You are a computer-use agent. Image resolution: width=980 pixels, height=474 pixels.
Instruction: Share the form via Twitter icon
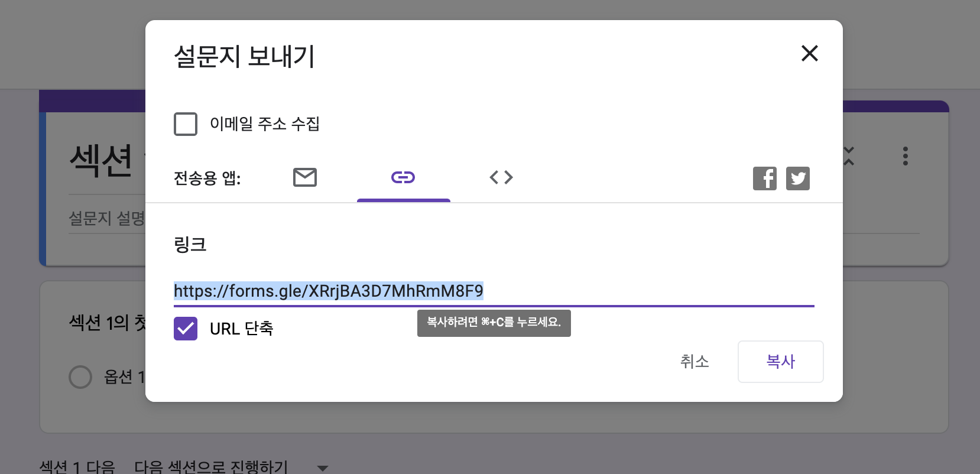[798, 178]
